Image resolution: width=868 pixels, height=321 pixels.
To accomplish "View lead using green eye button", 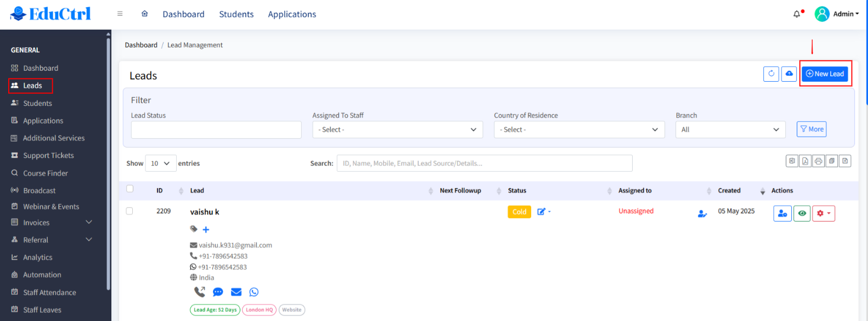I will click(802, 213).
